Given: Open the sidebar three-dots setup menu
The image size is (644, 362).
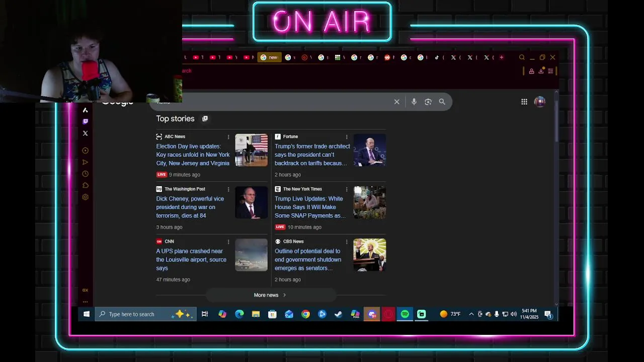Looking at the screenshot, I should pos(85,302).
